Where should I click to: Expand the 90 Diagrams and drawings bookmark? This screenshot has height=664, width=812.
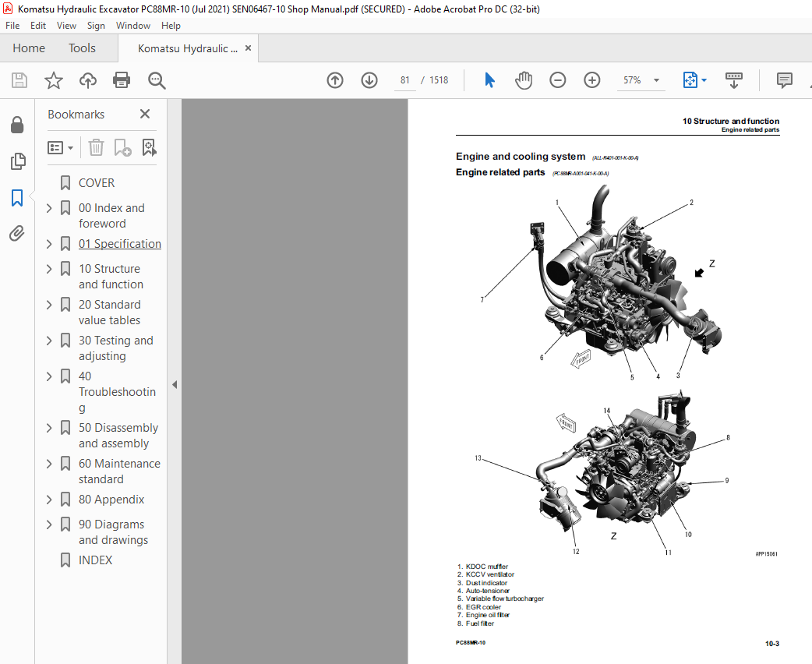click(49, 524)
